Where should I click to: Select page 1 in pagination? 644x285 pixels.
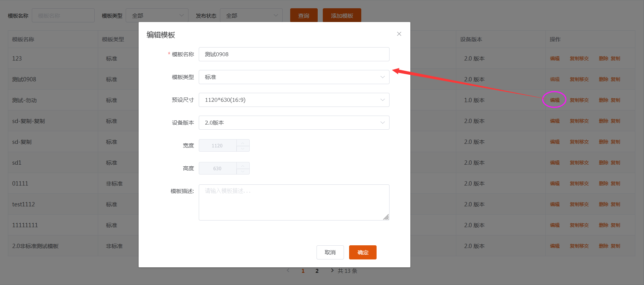303,271
